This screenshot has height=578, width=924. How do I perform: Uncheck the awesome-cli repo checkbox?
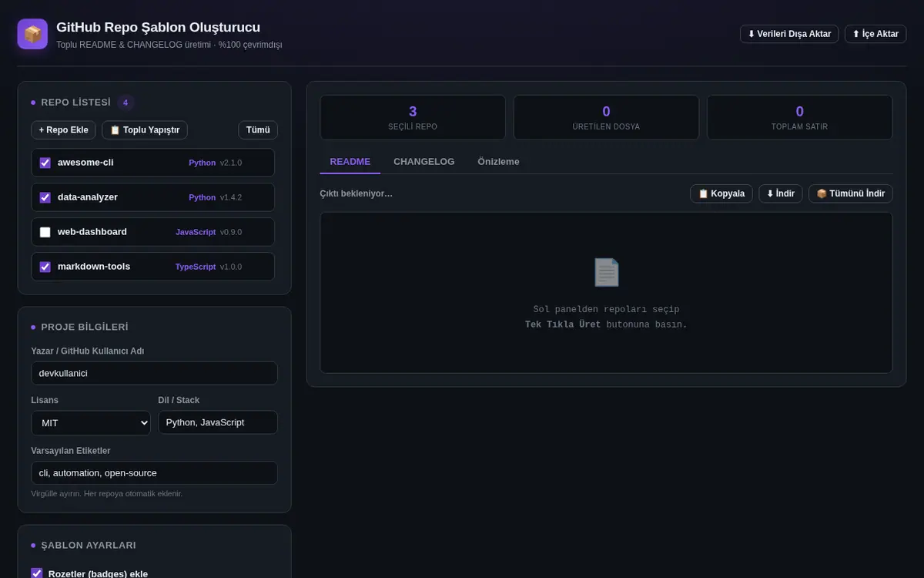pyautogui.click(x=45, y=163)
